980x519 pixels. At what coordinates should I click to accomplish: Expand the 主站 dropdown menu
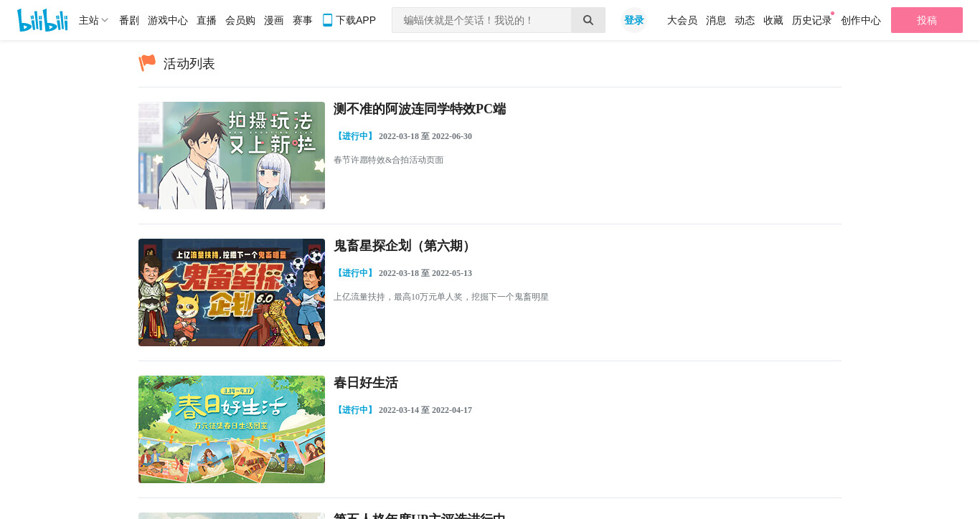93,20
